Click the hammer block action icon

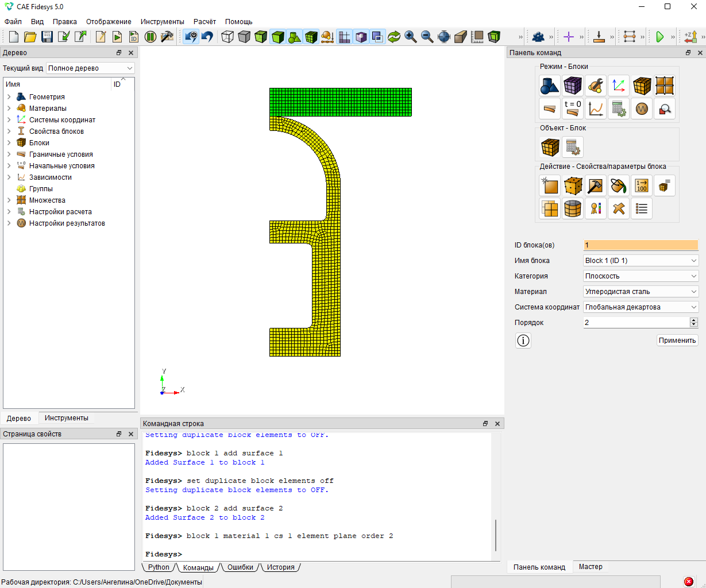coord(596,185)
